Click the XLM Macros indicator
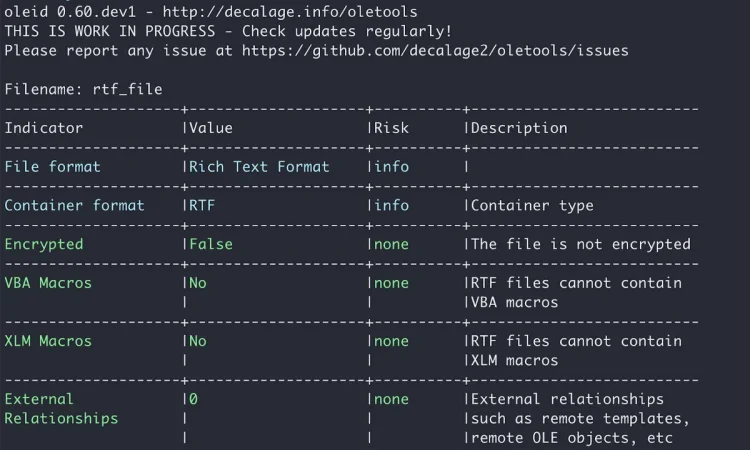The width and height of the screenshot is (750, 450). (48, 341)
